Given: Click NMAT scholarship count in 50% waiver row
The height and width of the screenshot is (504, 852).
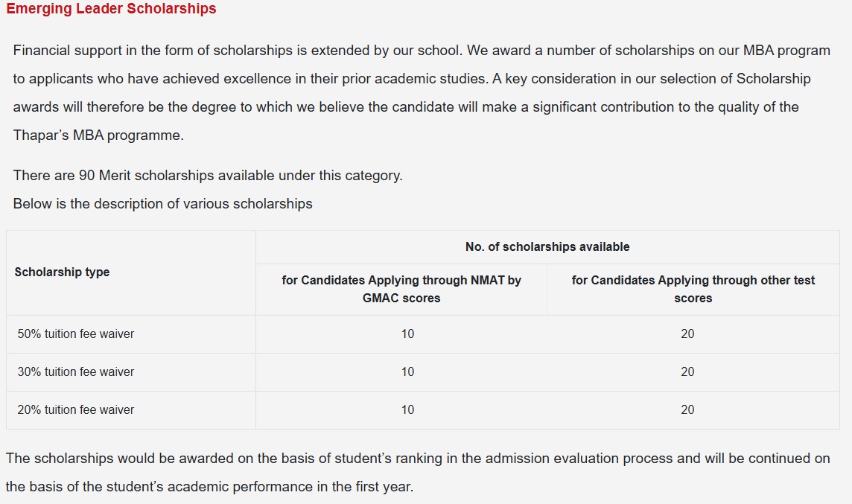Looking at the screenshot, I should pos(407,334).
